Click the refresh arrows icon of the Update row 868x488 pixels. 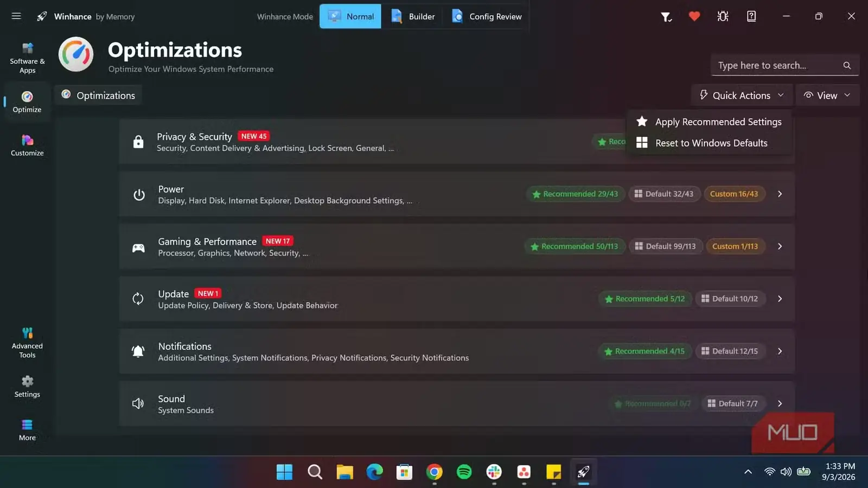(138, 299)
